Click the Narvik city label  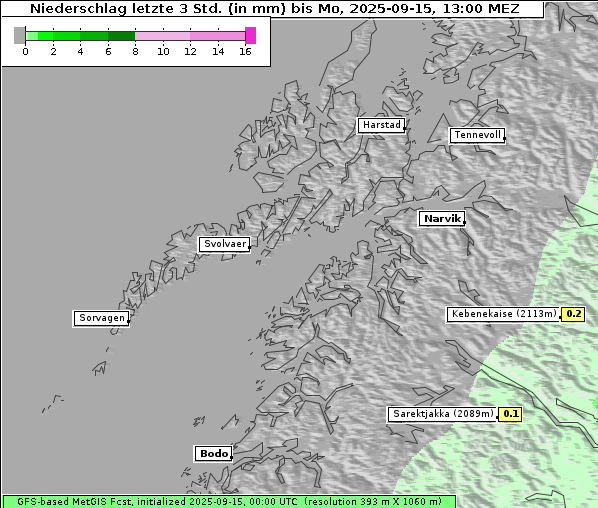(442, 219)
